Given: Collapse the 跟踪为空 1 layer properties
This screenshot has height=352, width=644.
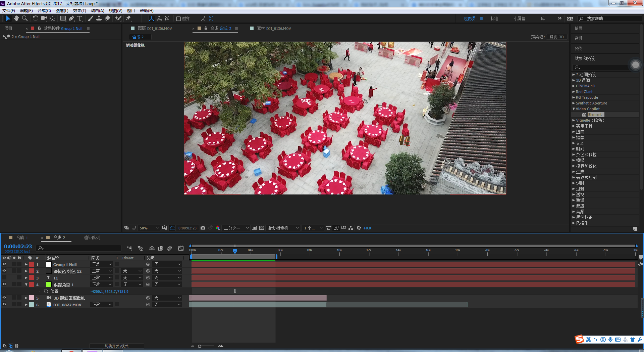Looking at the screenshot, I should (x=26, y=284).
